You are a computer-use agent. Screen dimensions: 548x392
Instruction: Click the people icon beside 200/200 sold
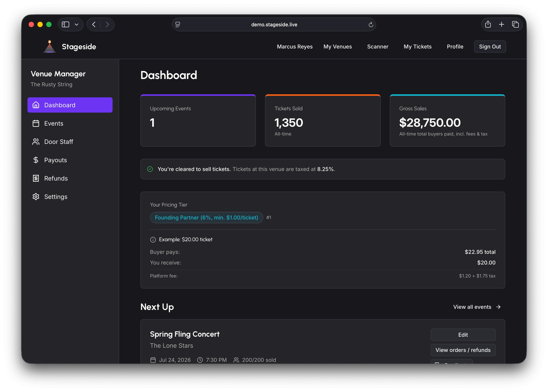(x=236, y=360)
